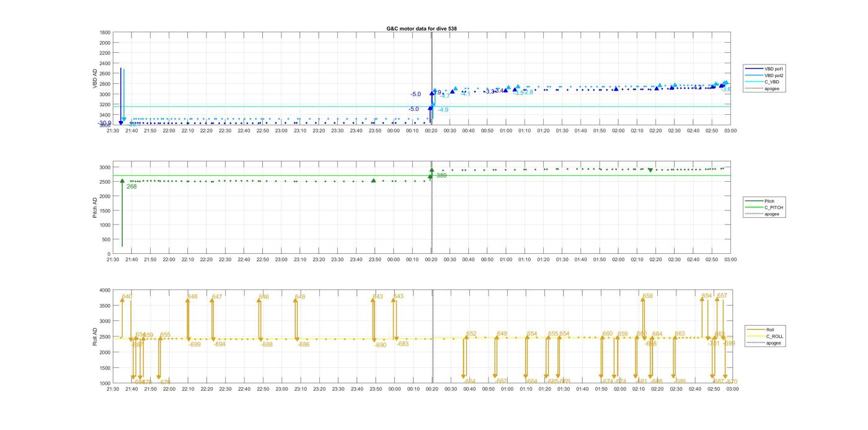Click the "4000" tick on the Roll axis
868x430 pixels.
pos(105,290)
